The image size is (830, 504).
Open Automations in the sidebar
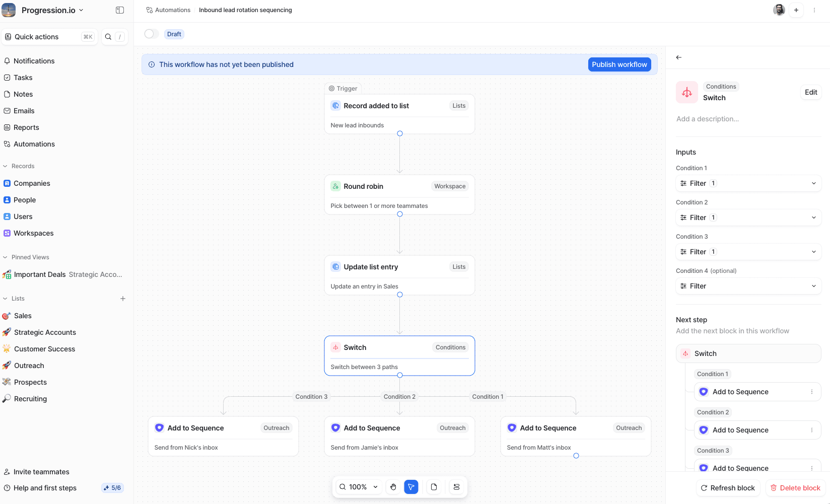point(34,144)
